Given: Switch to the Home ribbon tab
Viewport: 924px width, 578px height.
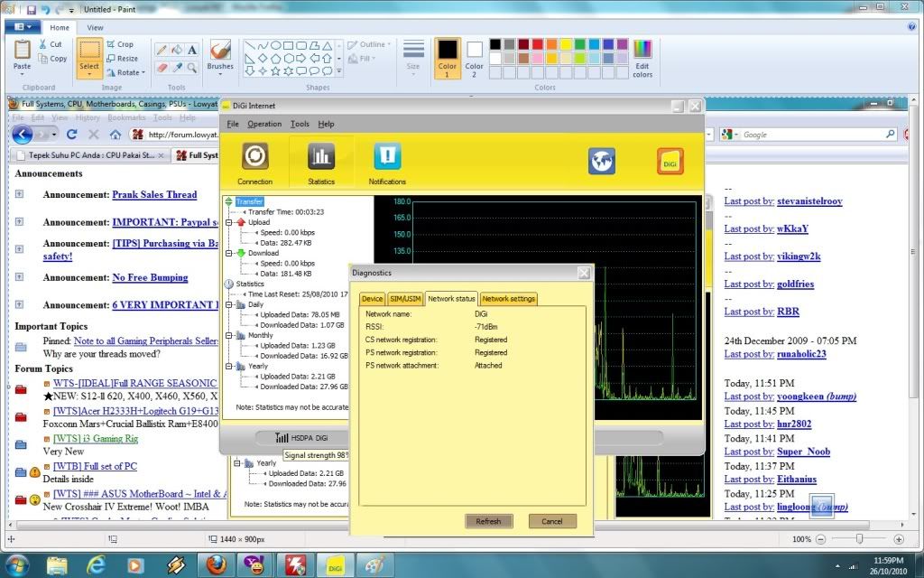Looking at the screenshot, I should [59, 27].
